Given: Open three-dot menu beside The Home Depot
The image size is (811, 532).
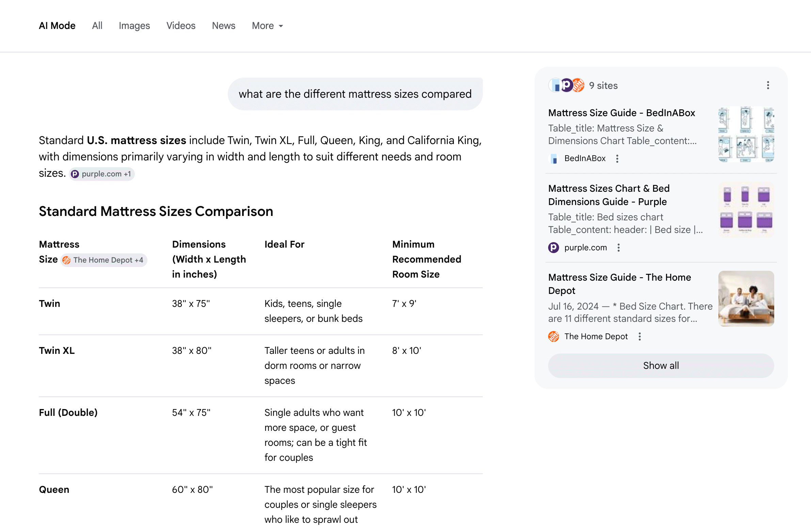Looking at the screenshot, I should pyautogui.click(x=640, y=337).
